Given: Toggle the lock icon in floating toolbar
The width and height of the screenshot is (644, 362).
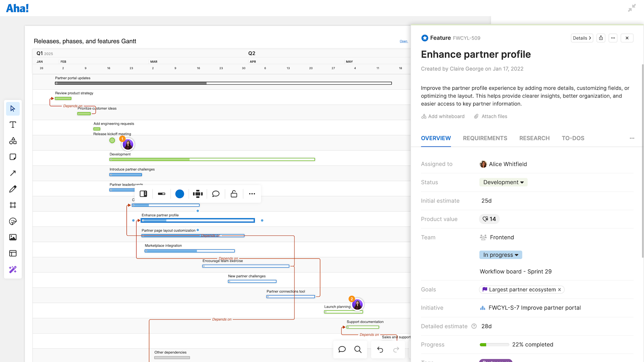Looking at the screenshot, I should (x=234, y=194).
